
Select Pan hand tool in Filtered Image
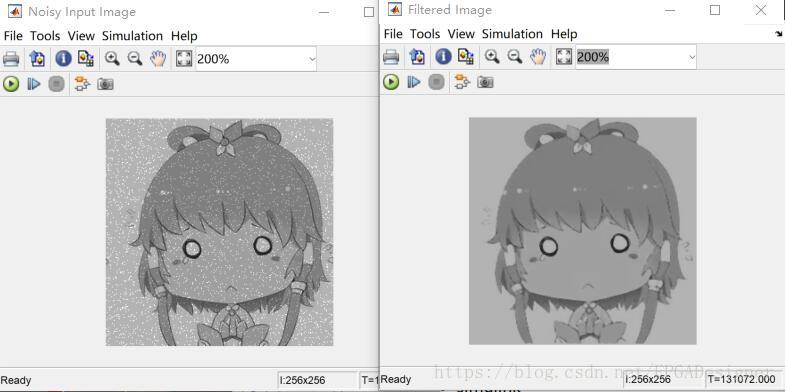click(x=538, y=57)
